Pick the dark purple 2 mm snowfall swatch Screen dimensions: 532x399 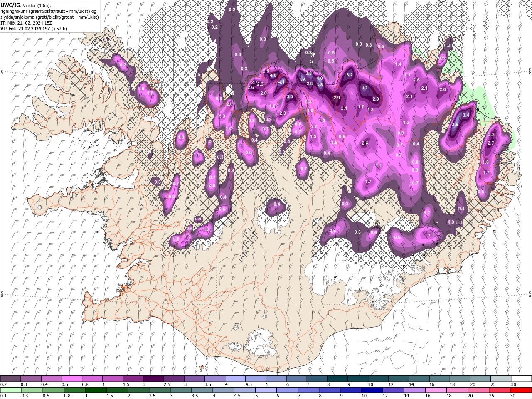pos(153,379)
